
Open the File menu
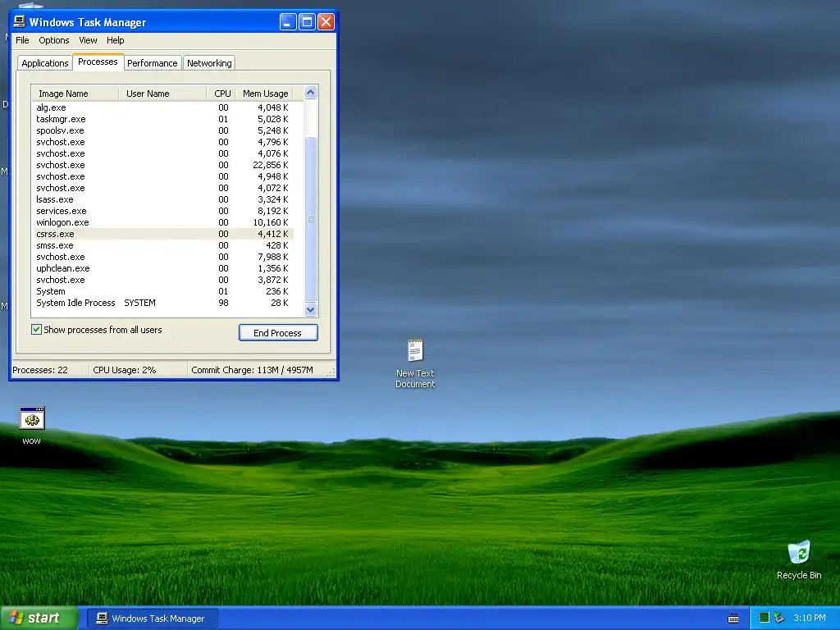point(22,40)
